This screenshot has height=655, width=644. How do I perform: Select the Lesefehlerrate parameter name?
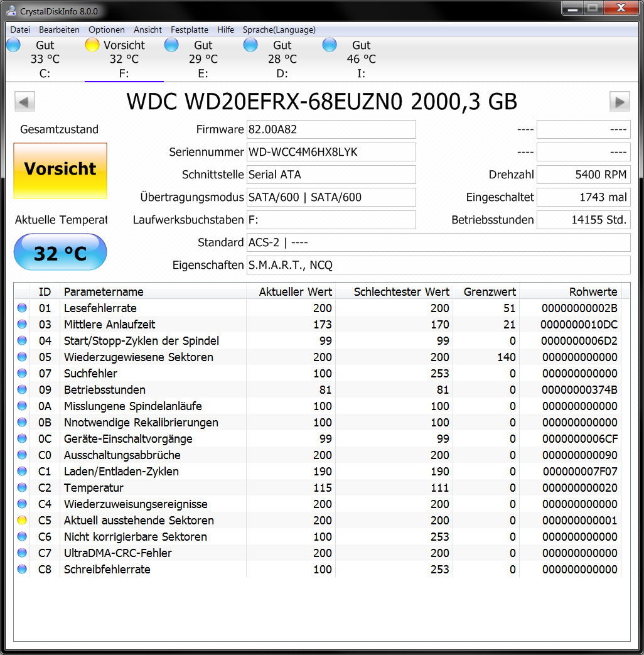[100, 308]
